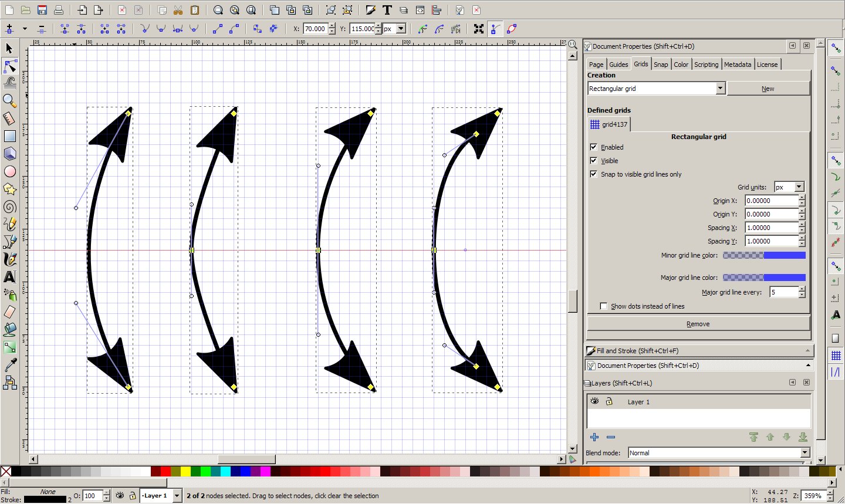Click the Save document icon
845x504 pixels.
tap(42, 10)
